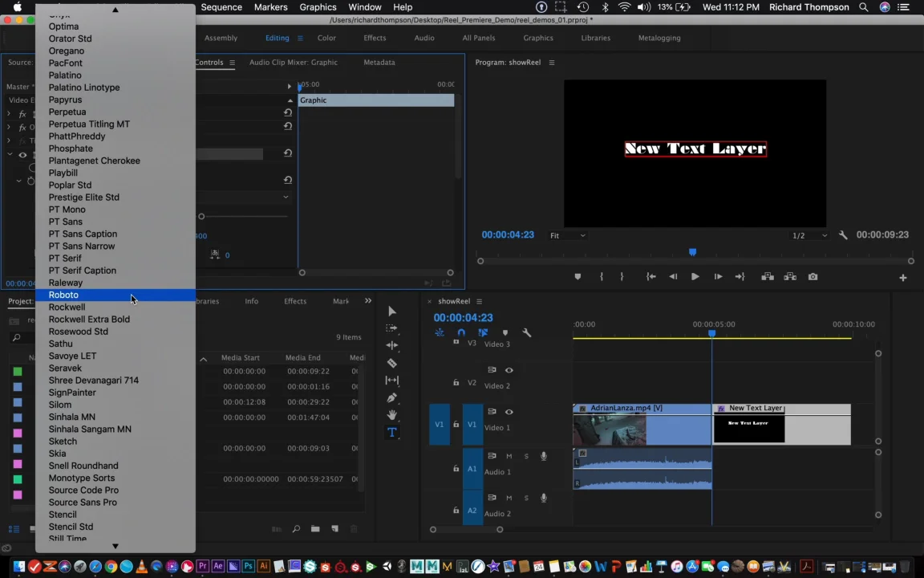Add marker in timeline panel

pos(505,333)
